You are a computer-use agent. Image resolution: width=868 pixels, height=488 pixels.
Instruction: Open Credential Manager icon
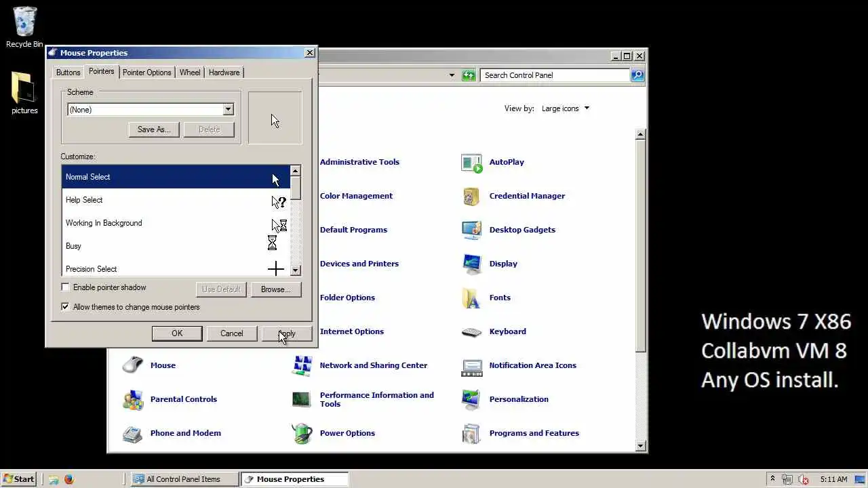tap(471, 197)
